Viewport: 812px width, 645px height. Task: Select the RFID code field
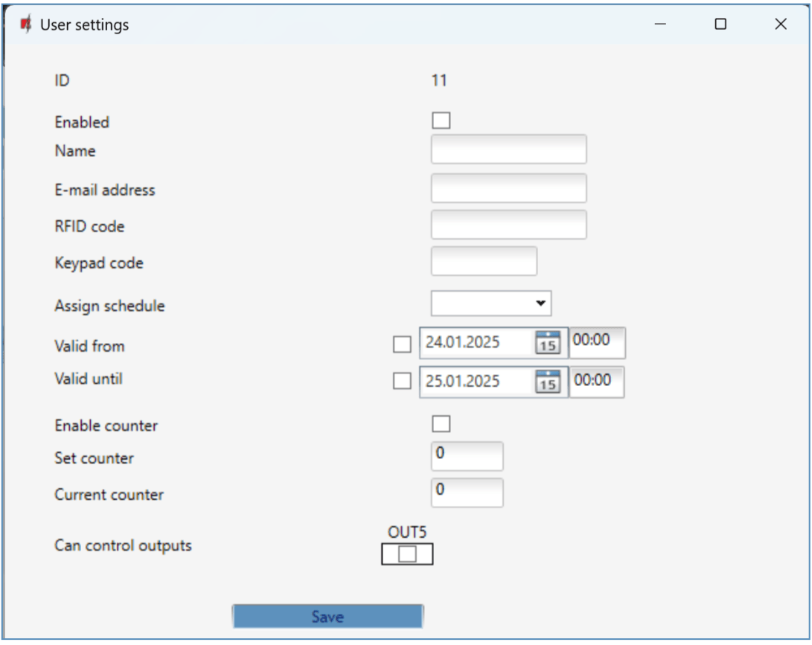click(x=508, y=225)
